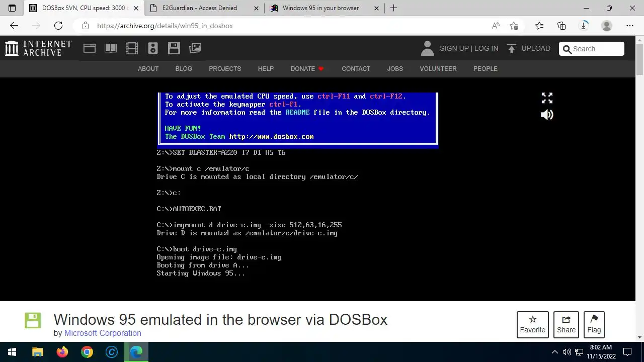The width and height of the screenshot is (644, 362).
Task: Click the browser Refresh button
Action: click(58, 26)
